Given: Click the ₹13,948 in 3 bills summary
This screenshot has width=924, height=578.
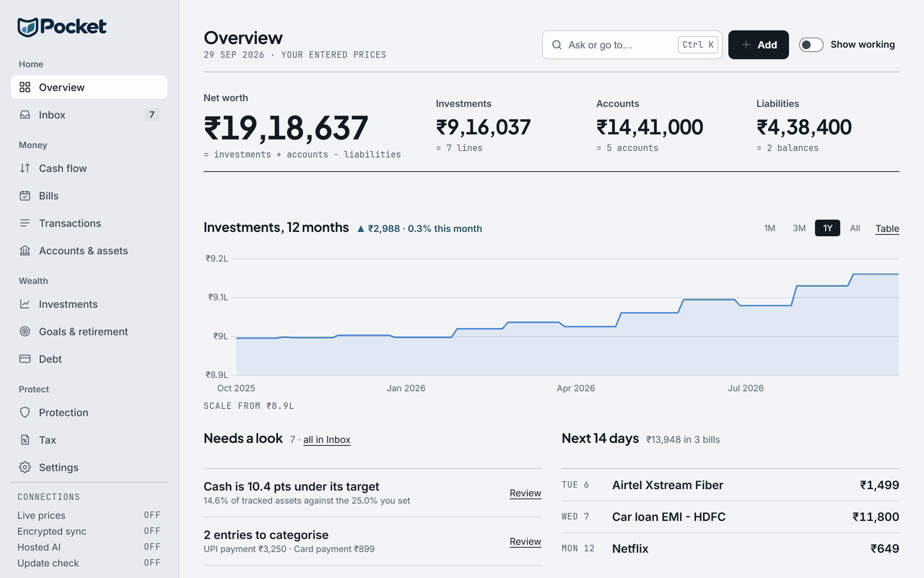Looking at the screenshot, I should point(683,439).
